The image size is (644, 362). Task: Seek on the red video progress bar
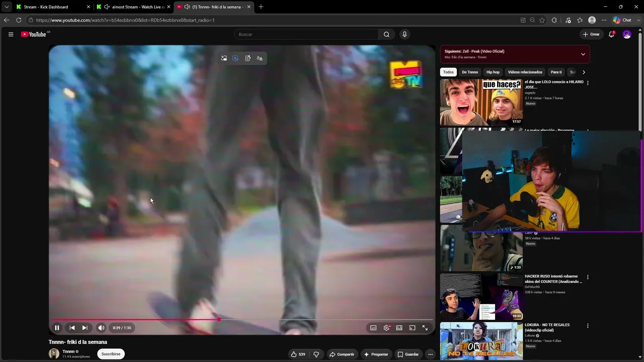pos(242,319)
